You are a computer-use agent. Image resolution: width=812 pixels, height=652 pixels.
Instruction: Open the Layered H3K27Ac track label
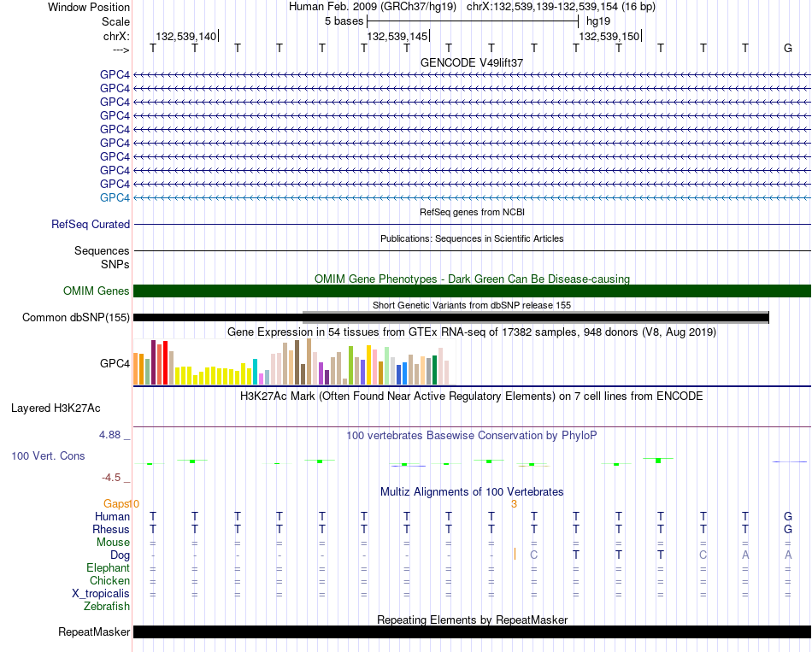coord(56,408)
